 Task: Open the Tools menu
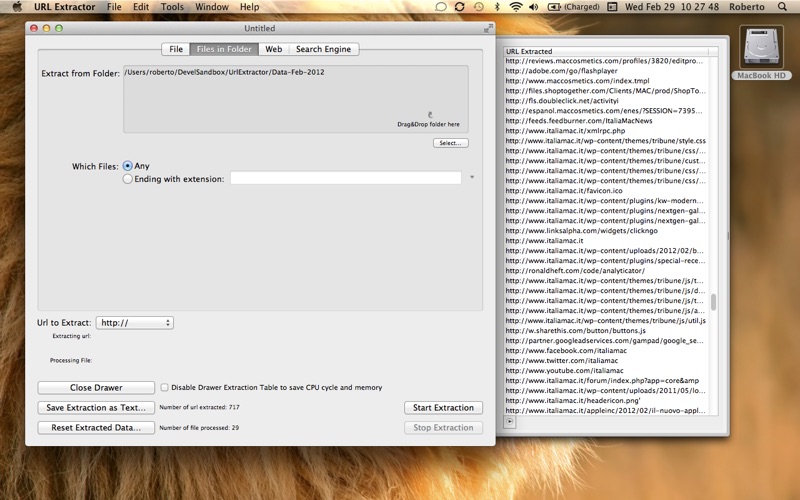pyautogui.click(x=172, y=7)
